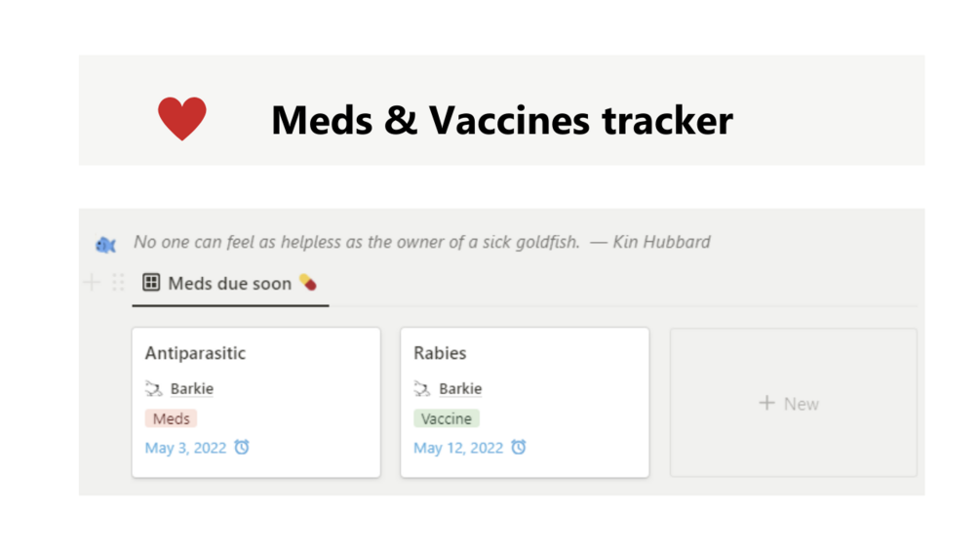Click the plus icon to add a block
The width and height of the screenshot is (980, 551).
pos(92,283)
